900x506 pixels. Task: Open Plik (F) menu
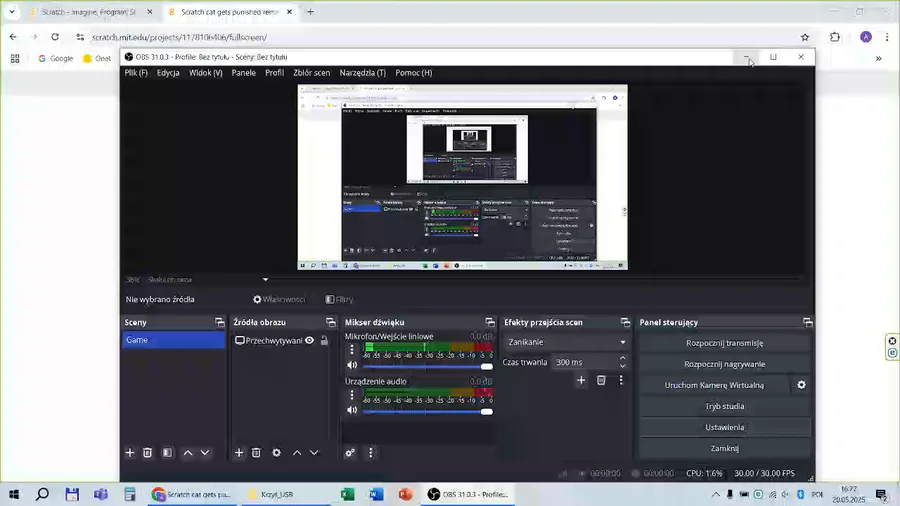136,73
